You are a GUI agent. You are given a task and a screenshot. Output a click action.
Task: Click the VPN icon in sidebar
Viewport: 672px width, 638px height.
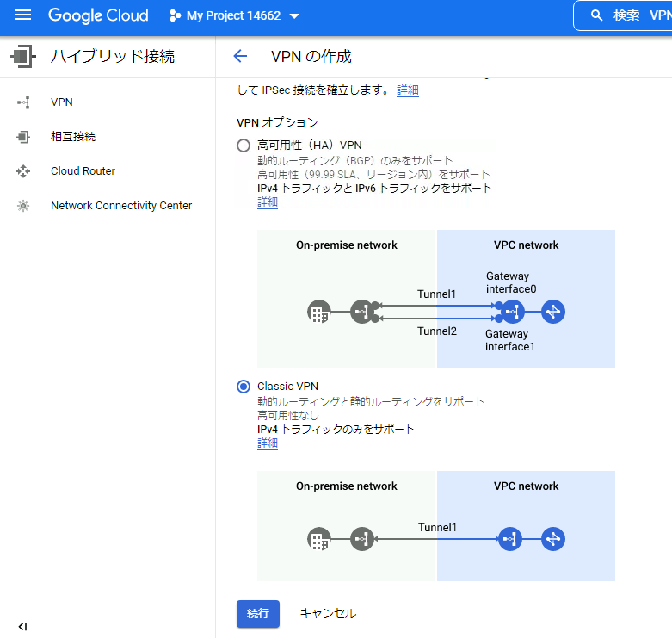[x=23, y=102]
